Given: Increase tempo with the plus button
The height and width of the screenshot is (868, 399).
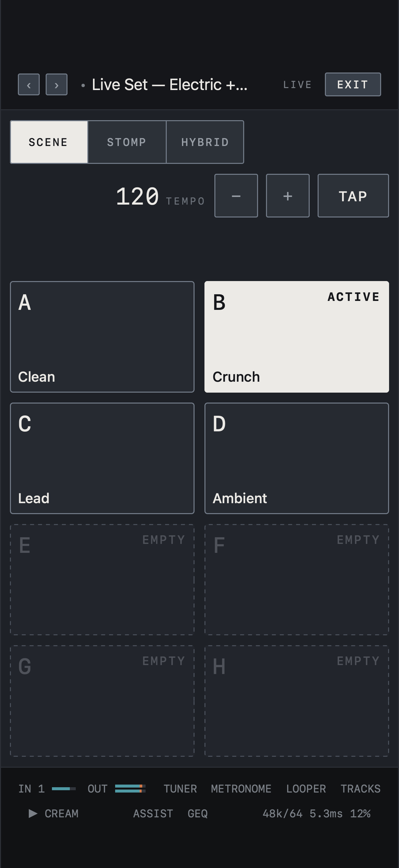Looking at the screenshot, I should pos(288,196).
